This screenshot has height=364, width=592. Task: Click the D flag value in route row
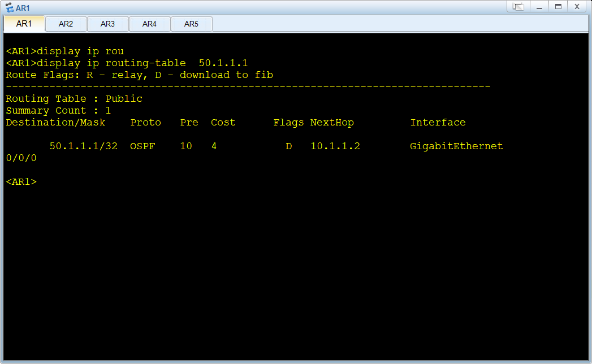[x=289, y=146]
